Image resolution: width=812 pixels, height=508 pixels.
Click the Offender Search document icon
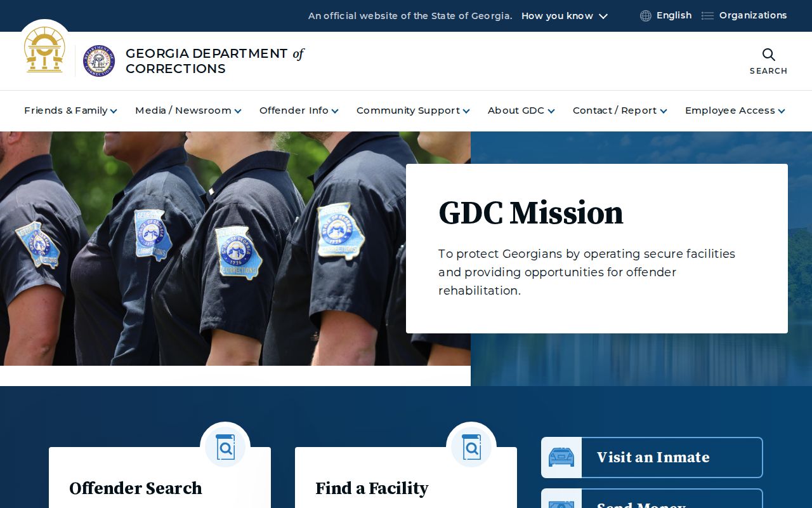(225, 447)
